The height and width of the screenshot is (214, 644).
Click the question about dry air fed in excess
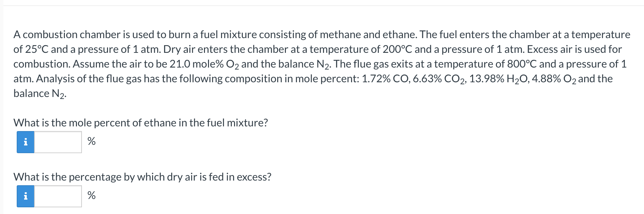[142, 177]
